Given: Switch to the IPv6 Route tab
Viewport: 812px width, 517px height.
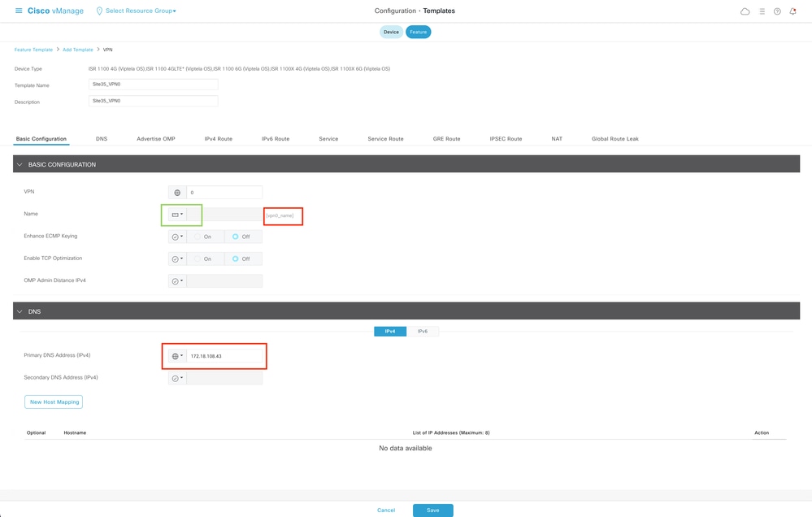Looking at the screenshot, I should pyautogui.click(x=276, y=138).
